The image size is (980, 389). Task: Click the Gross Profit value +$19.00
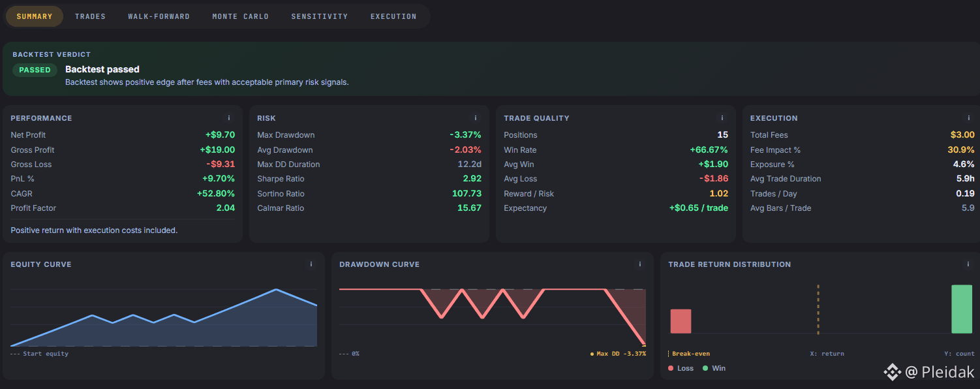(x=217, y=150)
